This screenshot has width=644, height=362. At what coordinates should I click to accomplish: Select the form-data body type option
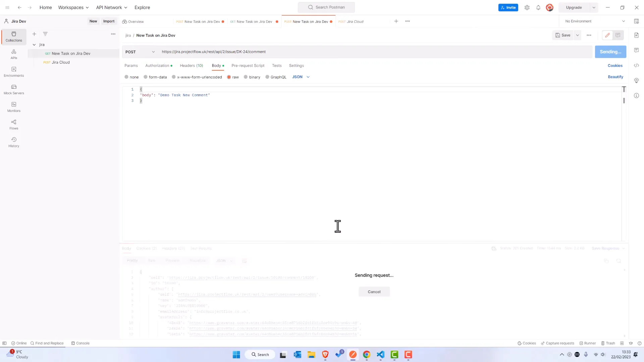tap(146, 77)
